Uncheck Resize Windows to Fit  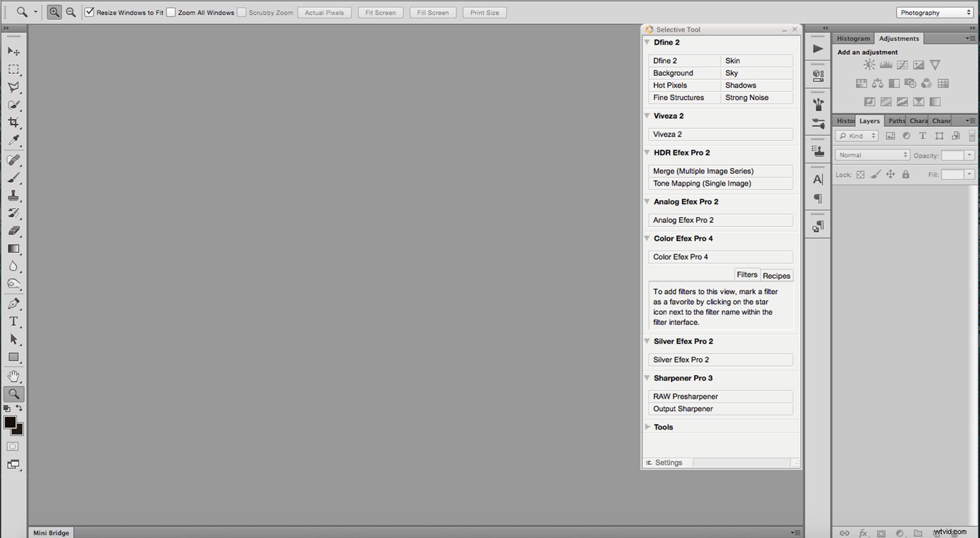click(x=89, y=12)
